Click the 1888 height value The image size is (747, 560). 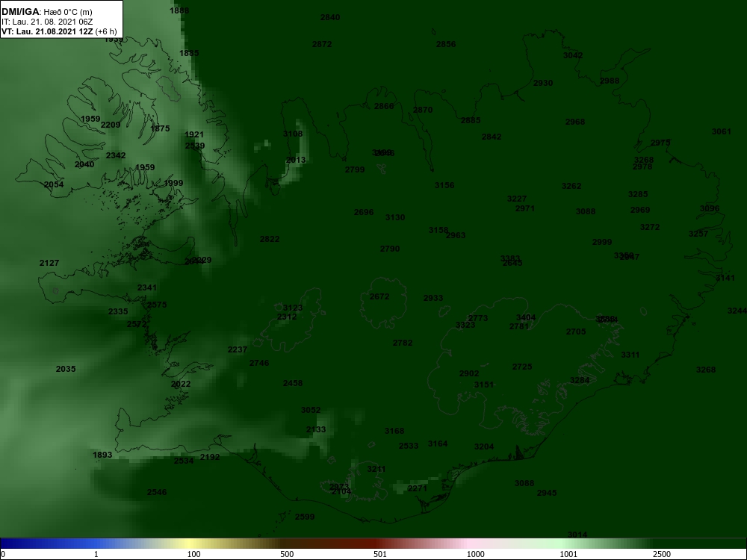[179, 10]
